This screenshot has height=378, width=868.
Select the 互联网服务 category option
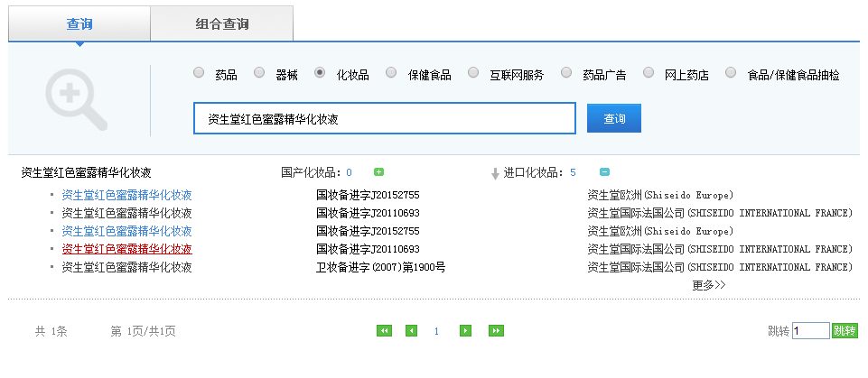(x=473, y=73)
